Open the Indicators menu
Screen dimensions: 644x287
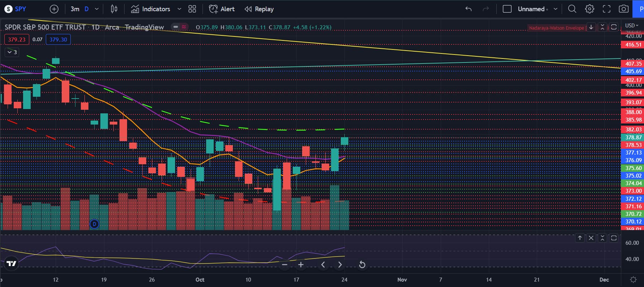[x=151, y=9]
